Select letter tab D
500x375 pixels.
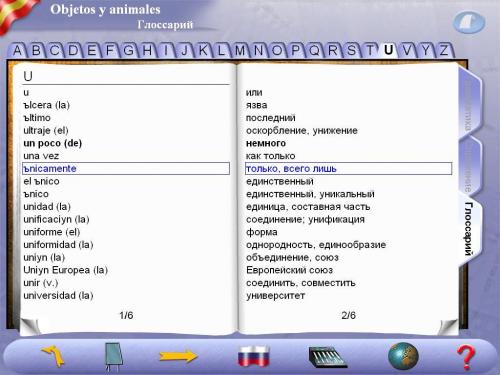73,51
